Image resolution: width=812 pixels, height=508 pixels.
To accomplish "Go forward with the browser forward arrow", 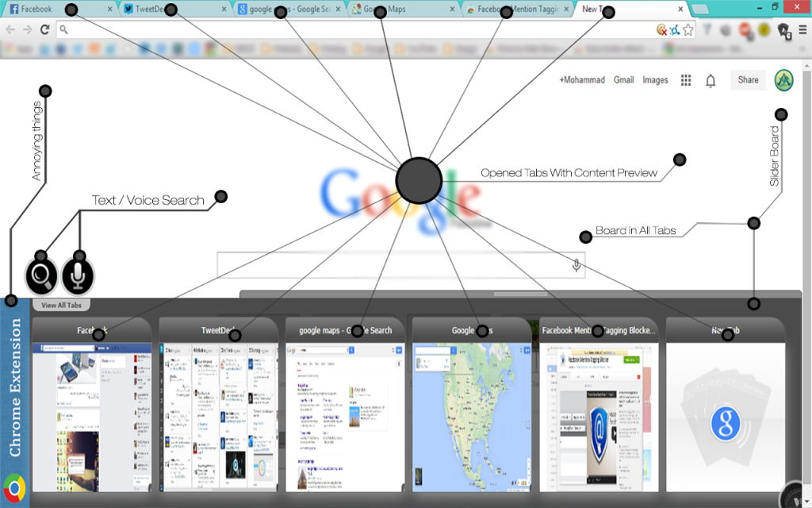I will 28,29.
